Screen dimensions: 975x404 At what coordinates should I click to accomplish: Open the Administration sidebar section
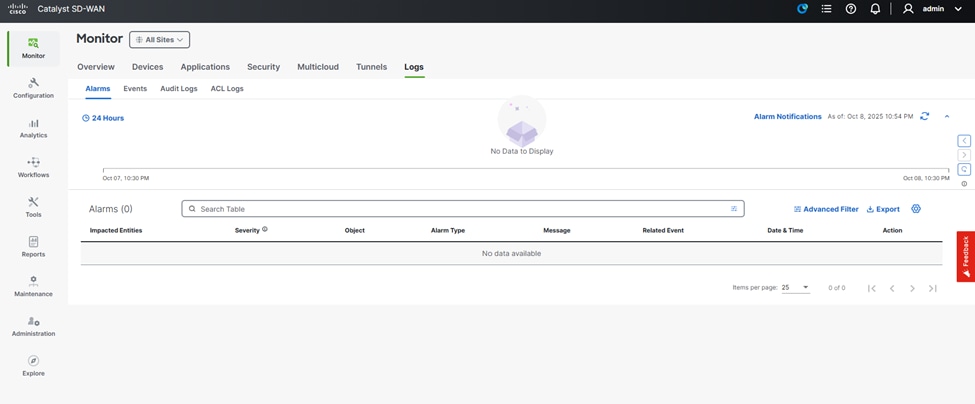coord(34,326)
